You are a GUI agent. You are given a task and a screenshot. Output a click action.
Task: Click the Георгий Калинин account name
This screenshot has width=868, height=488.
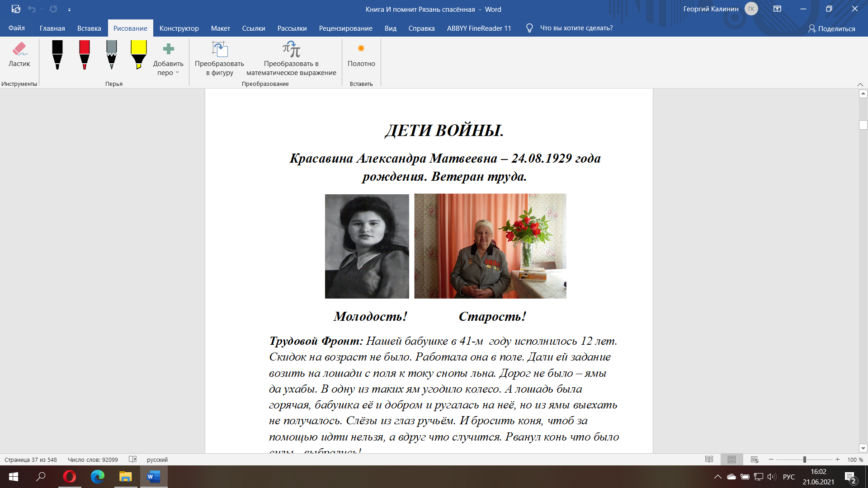pos(711,9)
